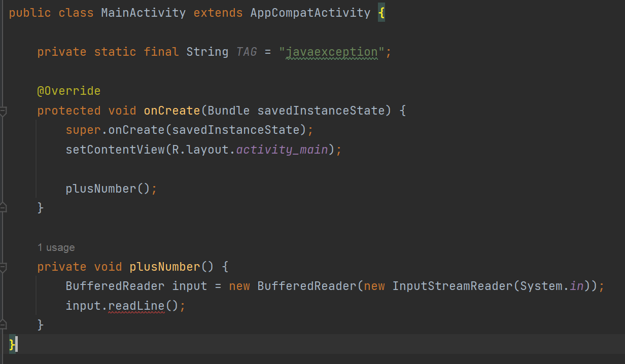Click the Bundle parameter type

[x=228, y=111]
